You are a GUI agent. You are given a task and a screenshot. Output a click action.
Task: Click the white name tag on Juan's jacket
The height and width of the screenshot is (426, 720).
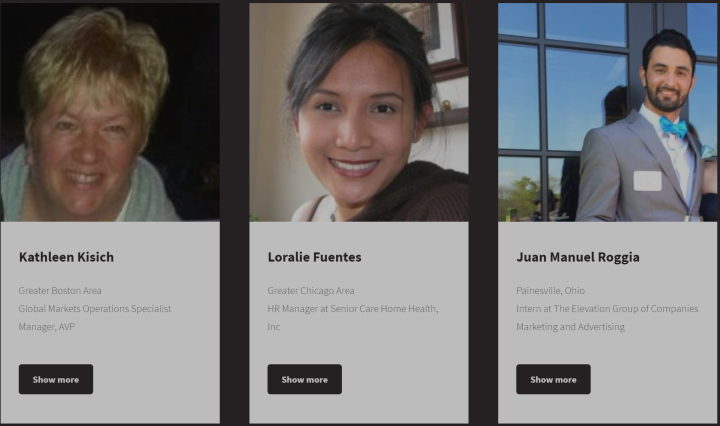coord(647,181)
